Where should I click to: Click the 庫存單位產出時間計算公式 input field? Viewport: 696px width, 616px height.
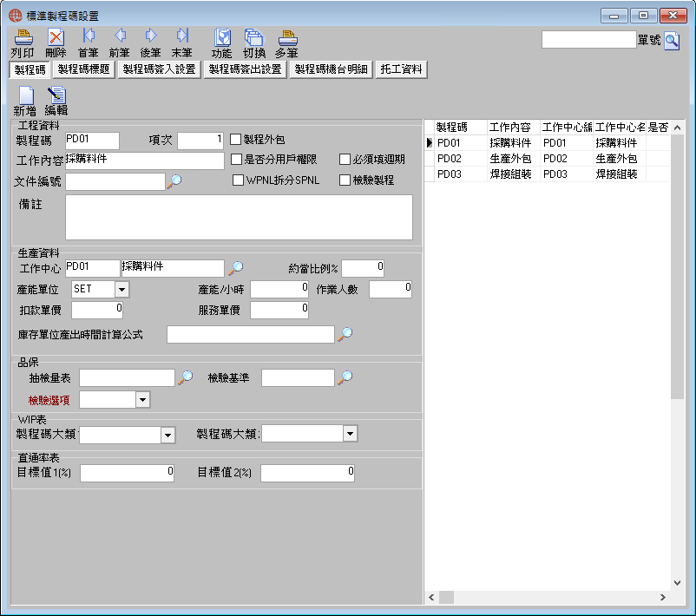251,334
